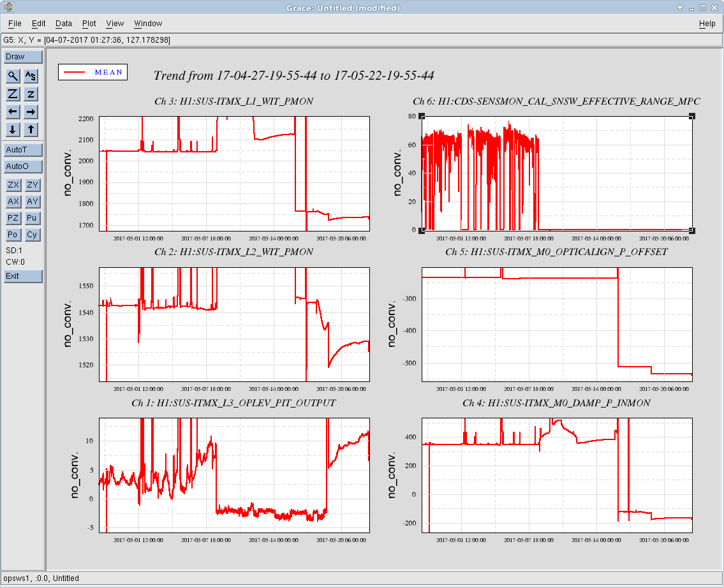Image resolution: width=724 pixels, height=588 pixels.
Task: Open the Help menu
Action: [x=707, y=24]
